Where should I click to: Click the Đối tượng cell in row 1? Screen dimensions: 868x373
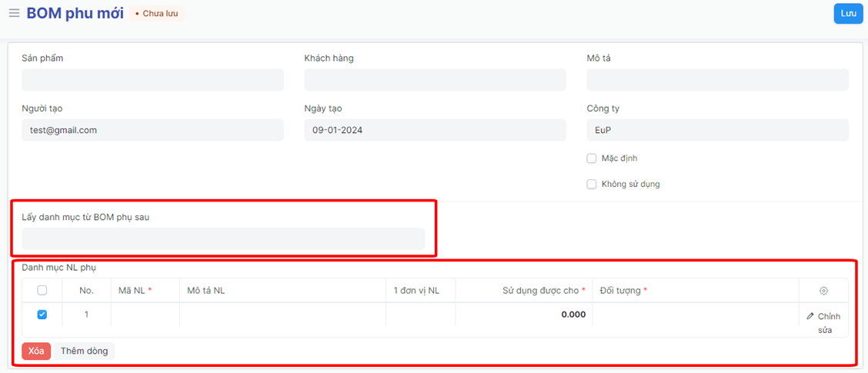click(x=695, y=315)
